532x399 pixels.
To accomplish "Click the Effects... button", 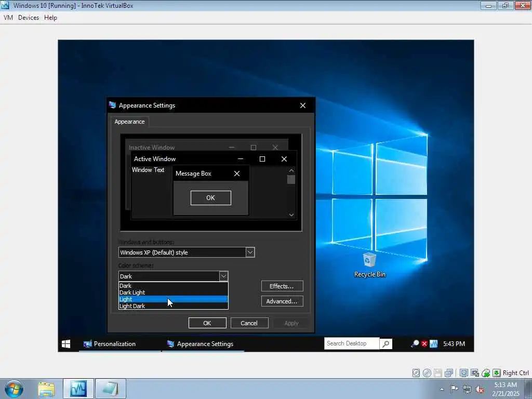I will (x=282, y=286).
